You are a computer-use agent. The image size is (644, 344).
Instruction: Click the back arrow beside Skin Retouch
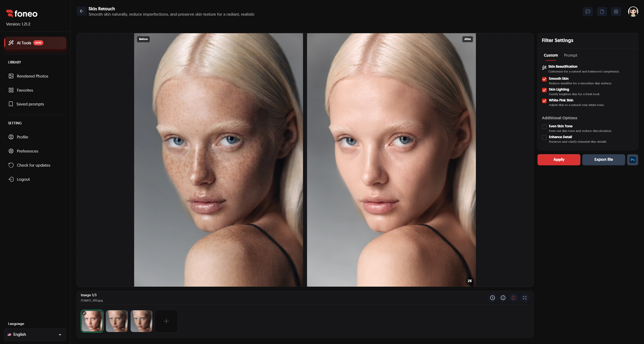click(x=81, y=11)
